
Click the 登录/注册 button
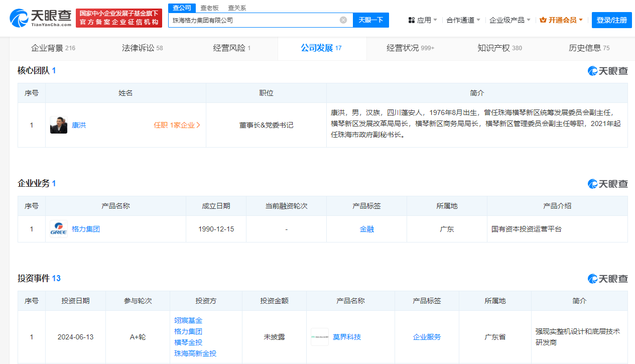coord(612,20)
